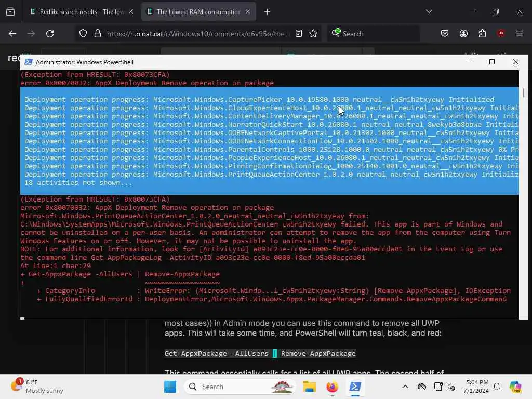Image resolution: width=532 pixels, height=399 pixels.
Task: Open the uBlock Origin extension icon
Action: (x=501, y=33)
